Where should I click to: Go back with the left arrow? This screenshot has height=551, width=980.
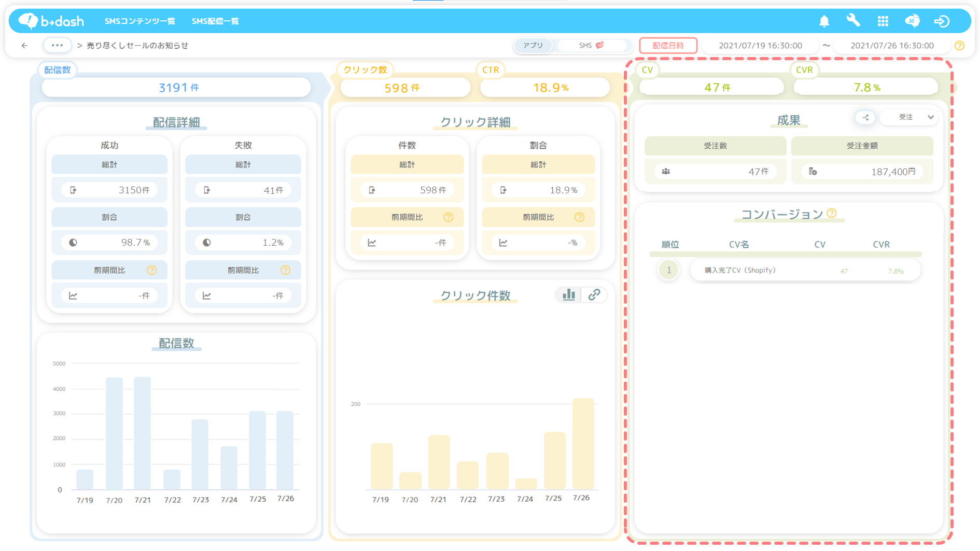click(x=24, y=46)
